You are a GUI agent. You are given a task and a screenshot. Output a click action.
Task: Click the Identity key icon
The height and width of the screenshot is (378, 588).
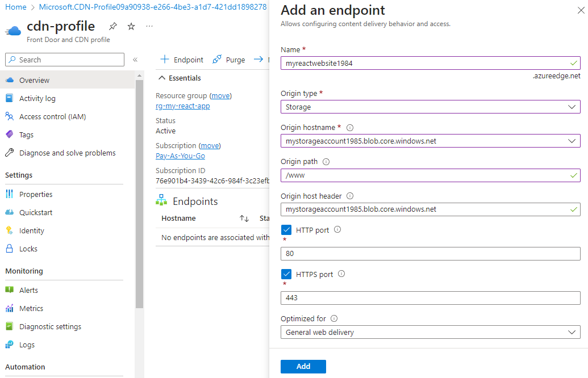click(x=10, y=230)
